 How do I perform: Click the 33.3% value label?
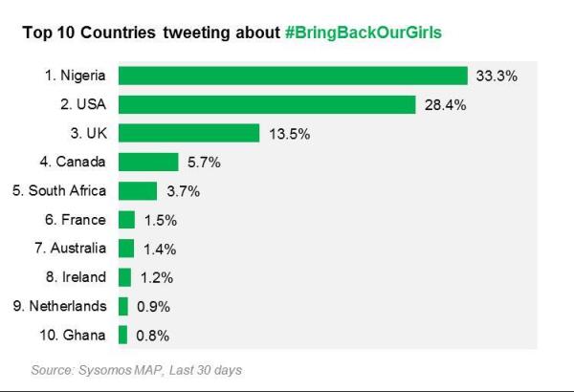496,76
